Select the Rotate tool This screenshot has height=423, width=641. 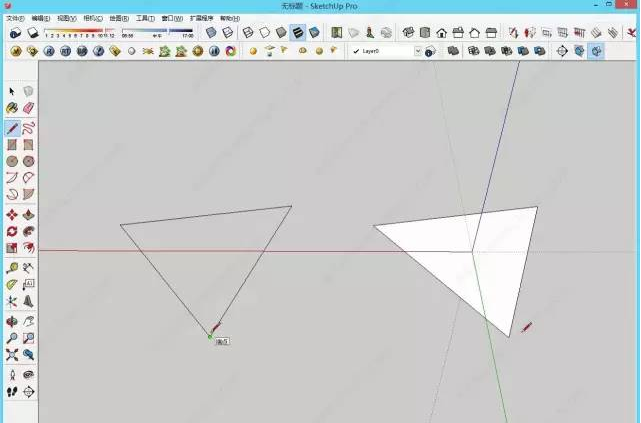[12, 231]
